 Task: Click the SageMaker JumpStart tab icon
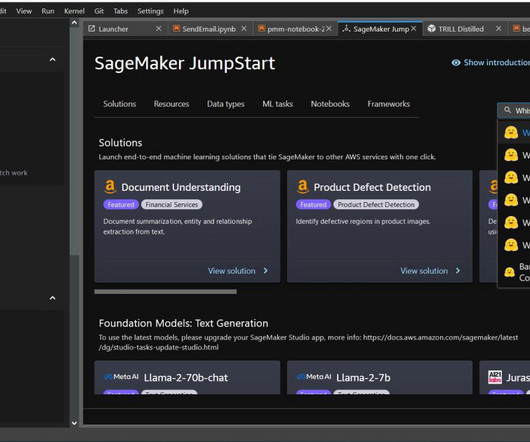346,29
